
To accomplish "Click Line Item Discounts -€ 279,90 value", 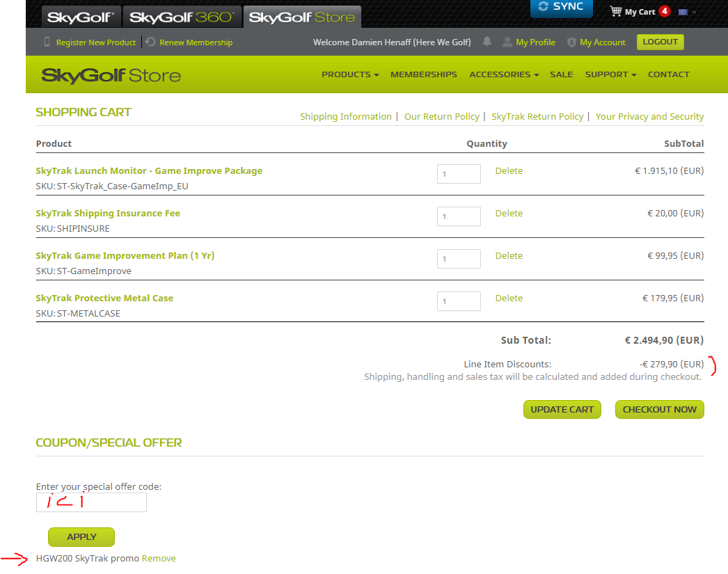I will pos(672,365).
